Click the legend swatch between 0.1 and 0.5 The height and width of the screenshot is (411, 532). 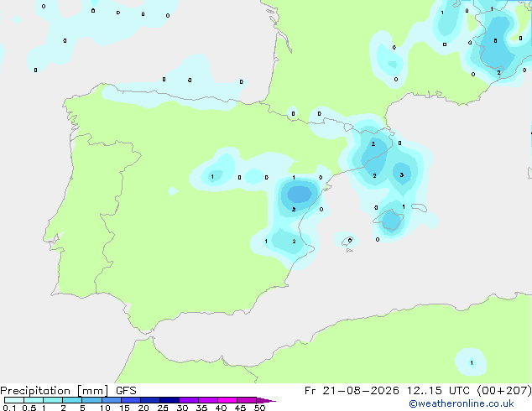14,400
